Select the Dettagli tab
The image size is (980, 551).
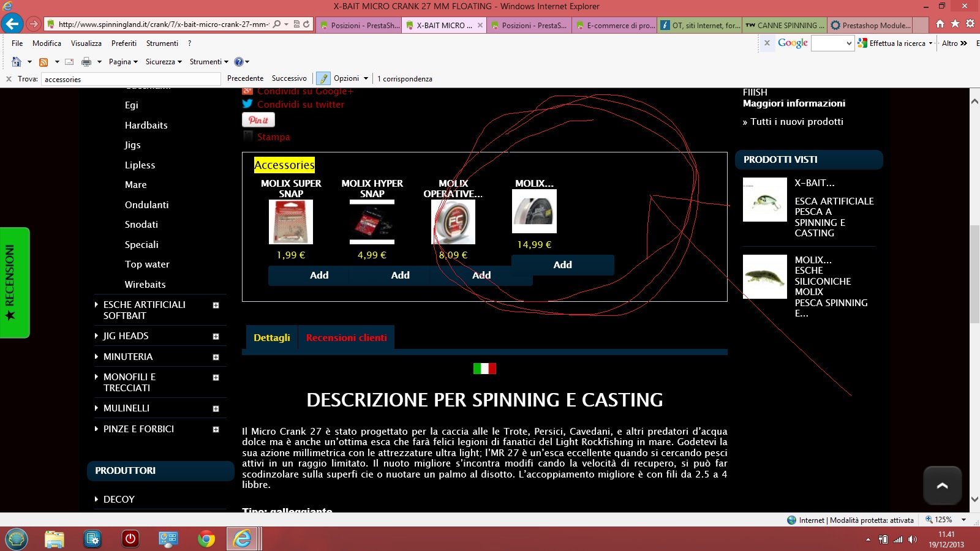(x=272, y=337)
